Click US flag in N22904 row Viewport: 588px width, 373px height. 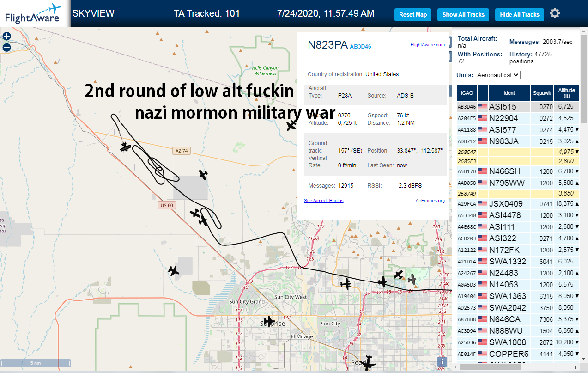click(x=483, y=118)
